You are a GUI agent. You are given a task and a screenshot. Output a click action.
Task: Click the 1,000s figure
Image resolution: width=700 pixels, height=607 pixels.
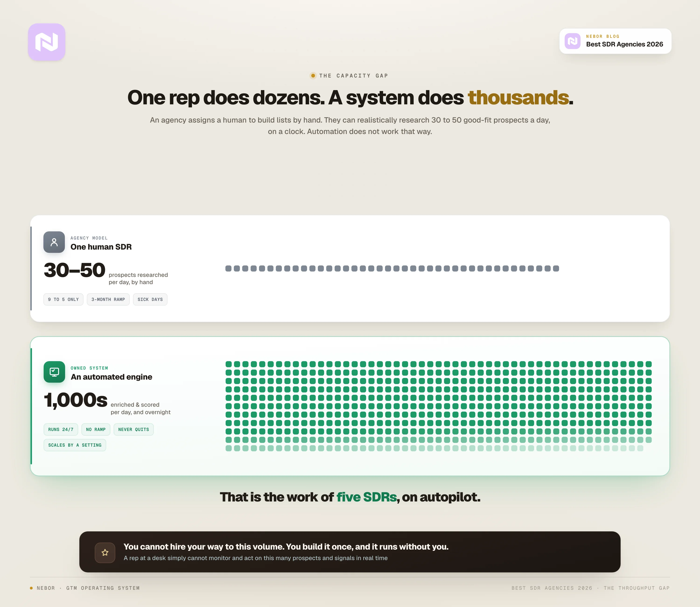point(76,400)
